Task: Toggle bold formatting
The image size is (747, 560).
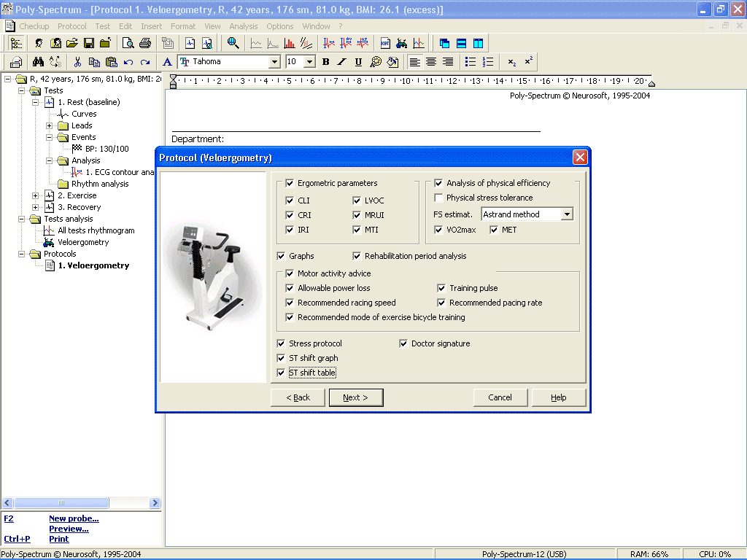Action: coord(326,62)
